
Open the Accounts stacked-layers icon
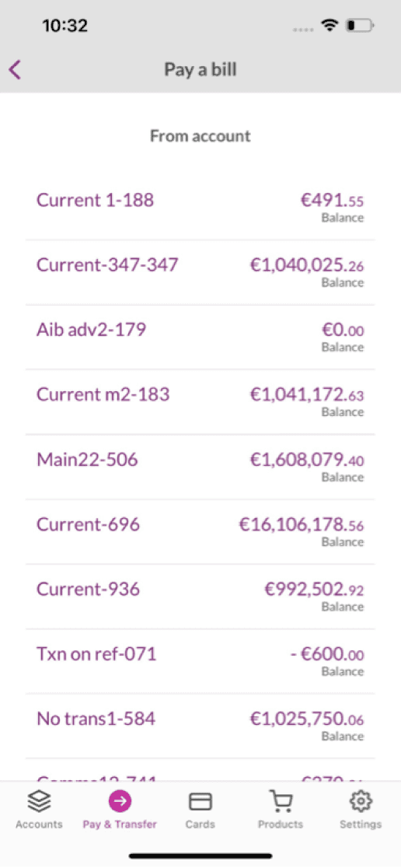click(x=39, y=801)
